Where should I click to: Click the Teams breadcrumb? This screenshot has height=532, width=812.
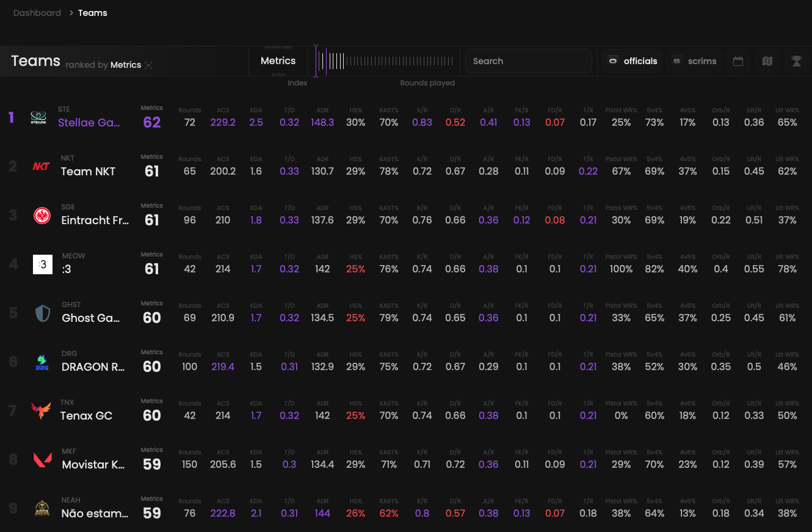(93, 13)
